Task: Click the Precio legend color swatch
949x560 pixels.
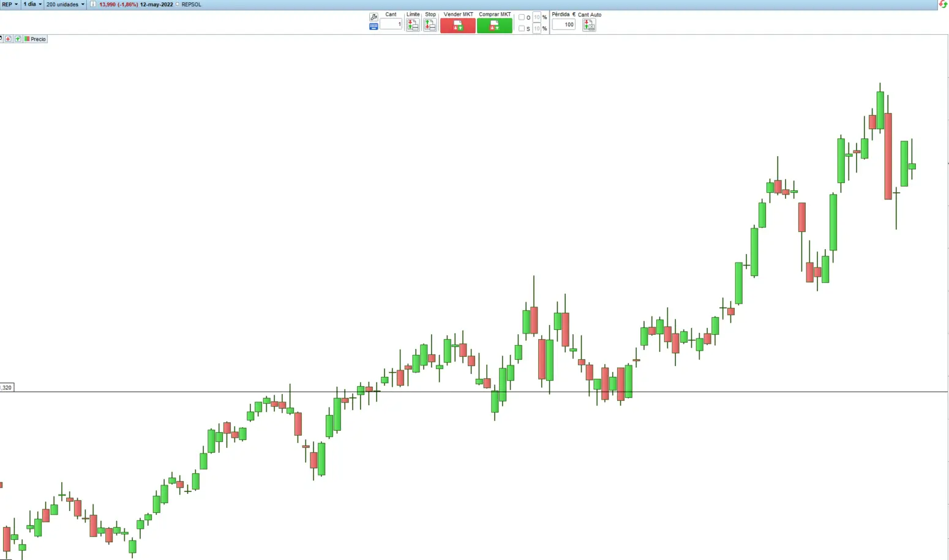Action: 27,39
